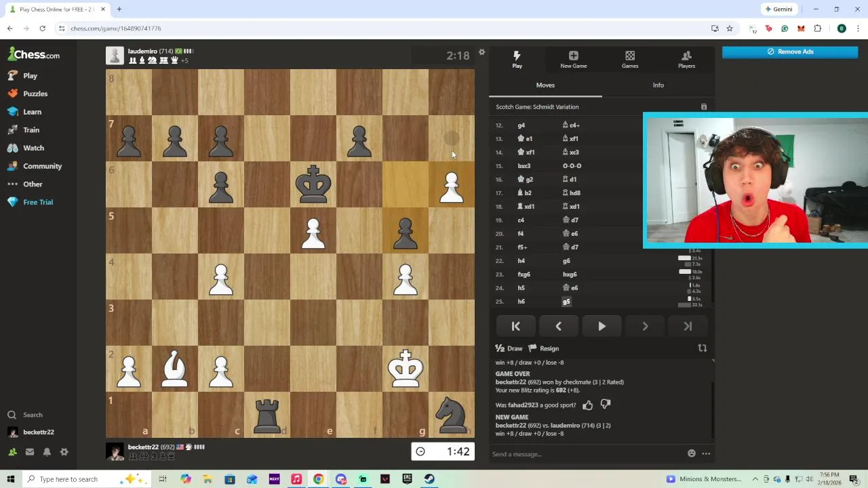Click the Resign button
The image size is (868, 488).
pyautogui.click(x=544, y=348)
